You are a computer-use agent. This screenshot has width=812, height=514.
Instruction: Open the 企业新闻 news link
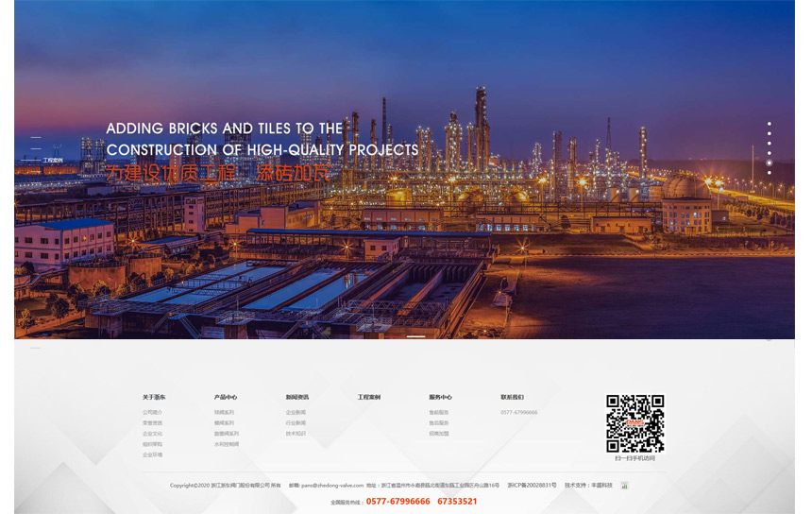click(296, 412)
